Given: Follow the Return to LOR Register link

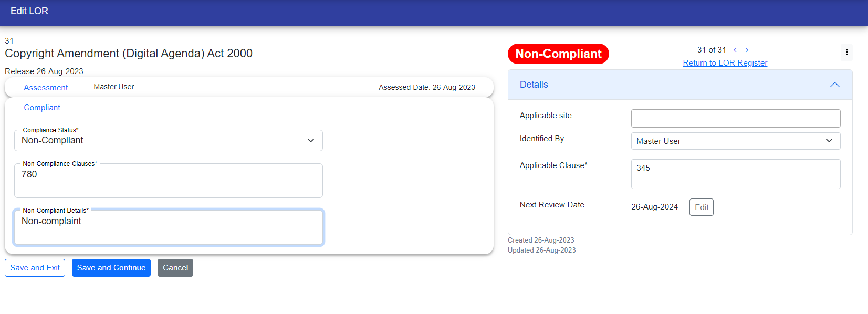Looking at the screenshot, I should (725, 63).
